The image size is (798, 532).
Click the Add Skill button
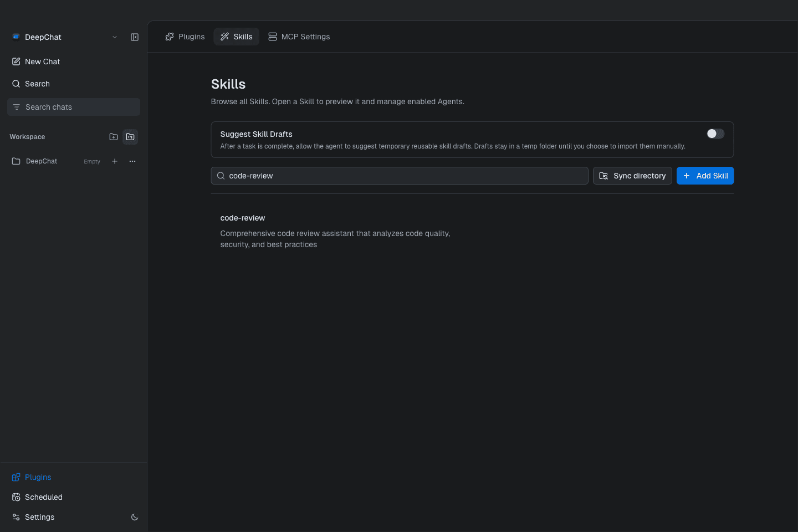tap(705, 176)
